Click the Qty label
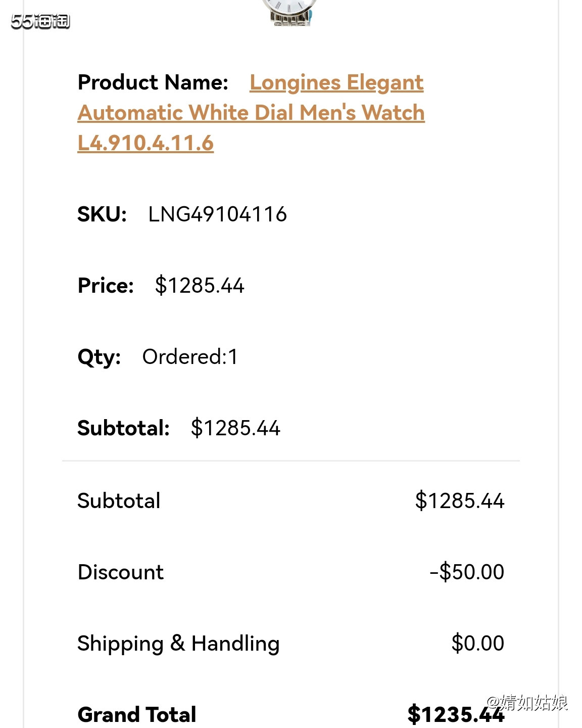 point(99,357)
